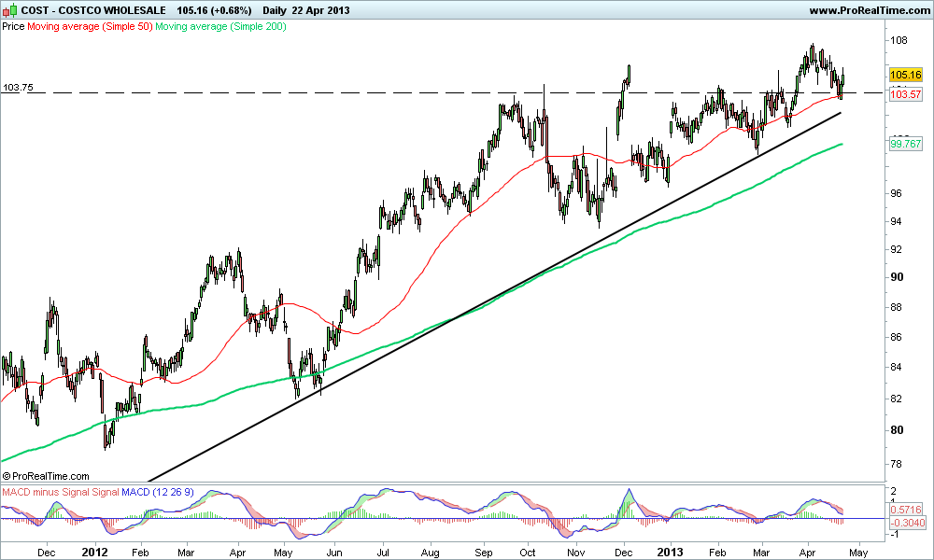Click the 103.75 resistance level label

18,88
